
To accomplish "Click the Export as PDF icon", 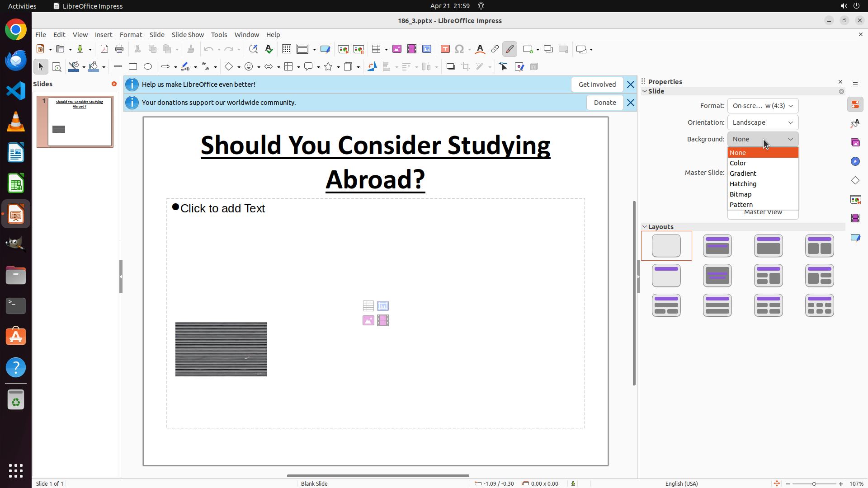I will click(104, 49).
